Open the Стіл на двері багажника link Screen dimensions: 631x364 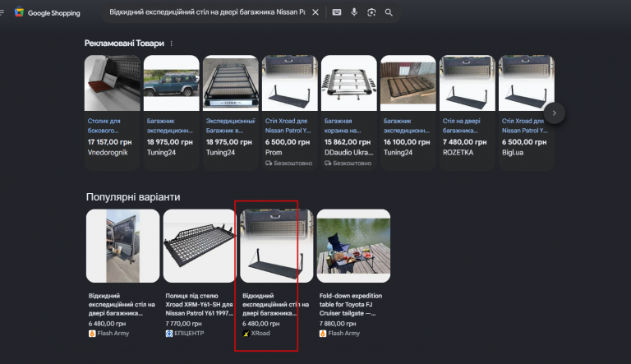pos(461,126)
